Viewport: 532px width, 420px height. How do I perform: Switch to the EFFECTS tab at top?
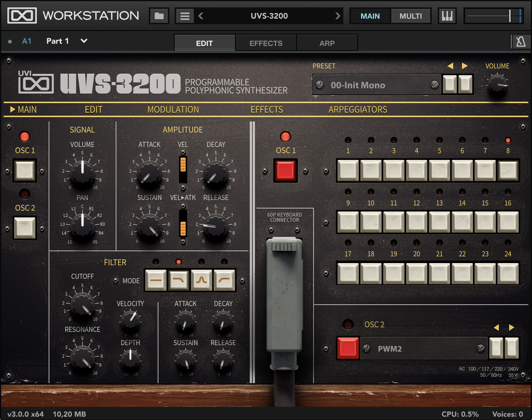(x=266, y=43)
